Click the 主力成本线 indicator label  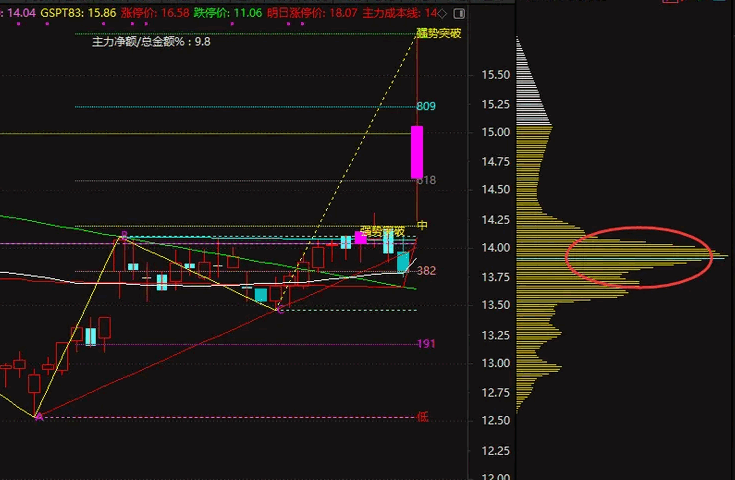(x=399, y=13)
